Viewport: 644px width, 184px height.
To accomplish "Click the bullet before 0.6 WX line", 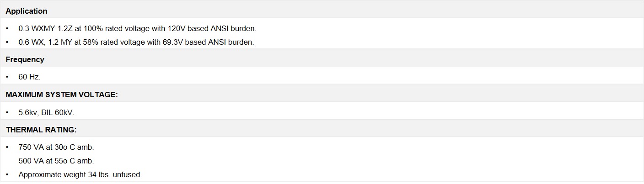I will pos(7,42).
